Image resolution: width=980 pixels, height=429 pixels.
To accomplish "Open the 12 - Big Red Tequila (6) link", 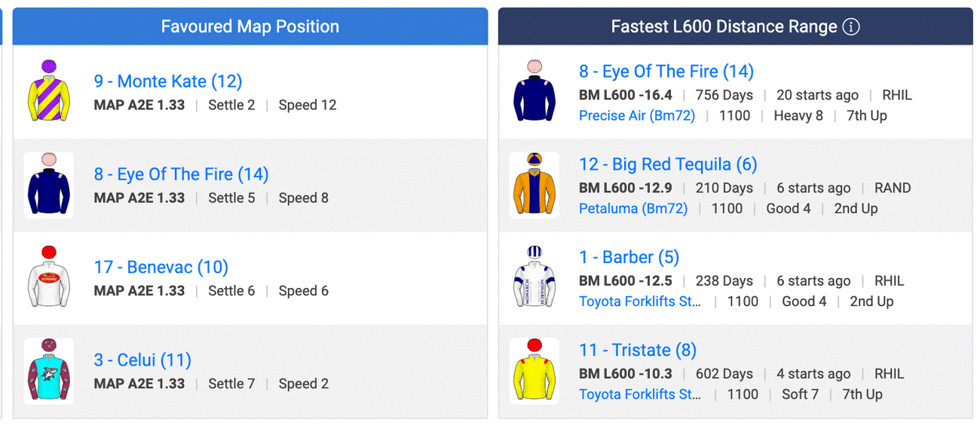I will [x=668, y=164].
